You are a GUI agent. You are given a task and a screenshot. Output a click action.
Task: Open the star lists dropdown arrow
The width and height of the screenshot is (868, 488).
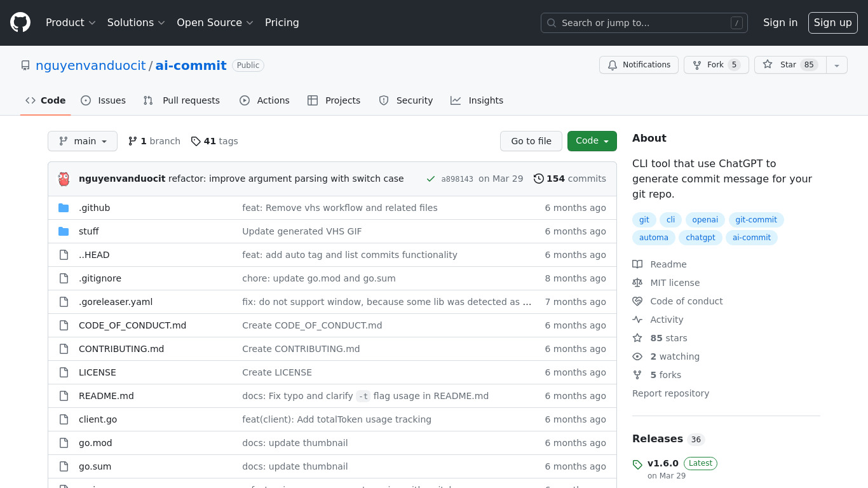837,65
